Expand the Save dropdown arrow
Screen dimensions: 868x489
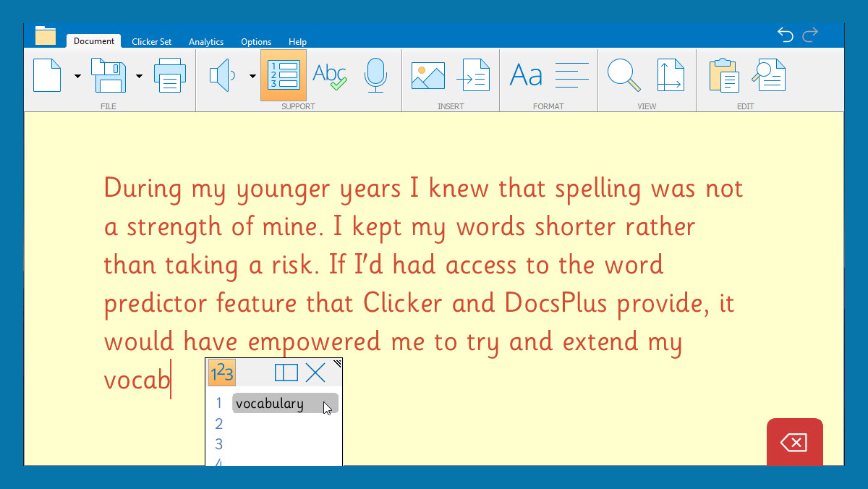click(x=139, y=76)
